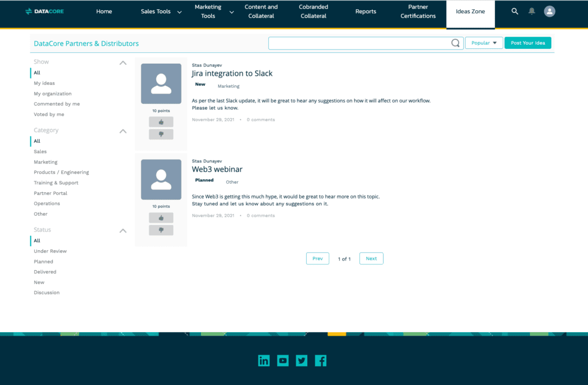Filter by Discussion status
Screen dimensions: 588x385
pos(47,293)
